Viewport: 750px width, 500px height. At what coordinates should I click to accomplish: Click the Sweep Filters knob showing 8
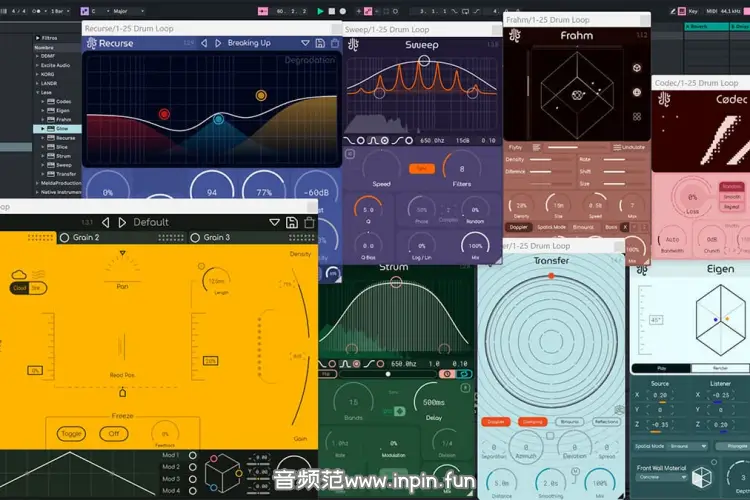pyautogui.click(x=462, y=168)
